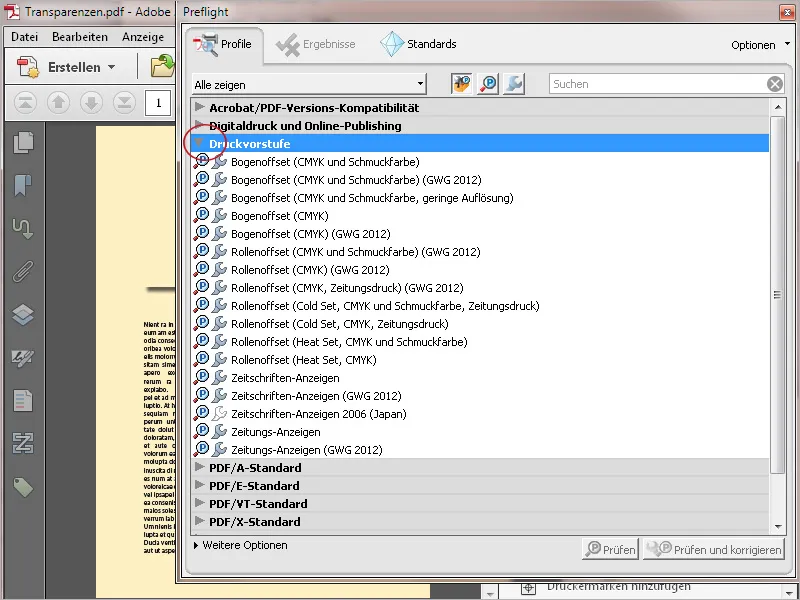Select Zeitungs-Anzeigen (GWG 2012) profile
The image size is (800, 600).
[x=307, y=449]
